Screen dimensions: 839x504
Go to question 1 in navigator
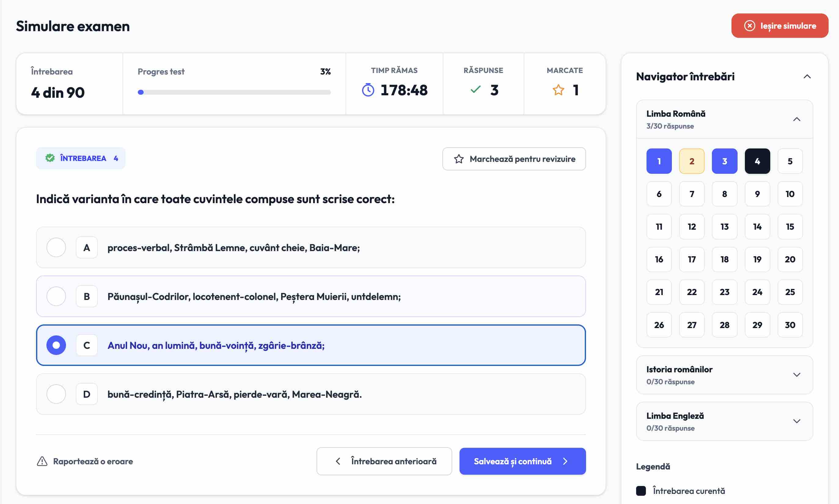pyautogui.click(x=659, y=161)
